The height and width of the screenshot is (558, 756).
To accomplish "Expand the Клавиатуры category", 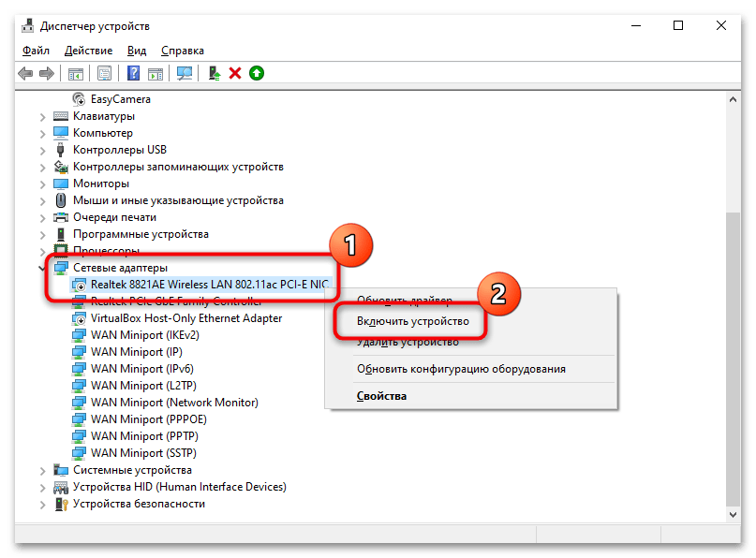I will (43, 116).
